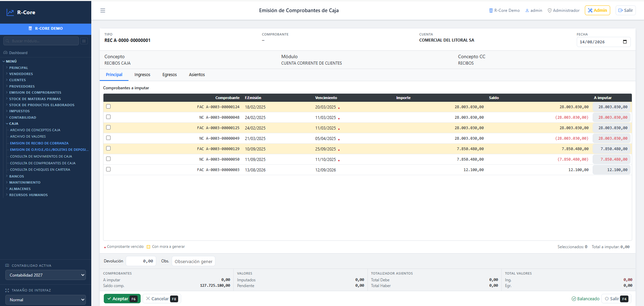The height and width of the screenshot is (306, 644).
Task: Switch to the Ingresos tab
Action: (x=142, y=75)
